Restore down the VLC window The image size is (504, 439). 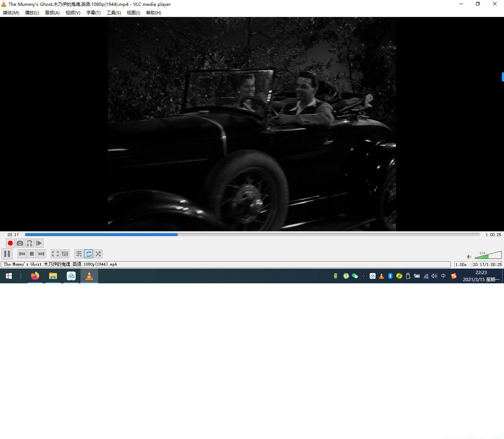tap(478, 4)
